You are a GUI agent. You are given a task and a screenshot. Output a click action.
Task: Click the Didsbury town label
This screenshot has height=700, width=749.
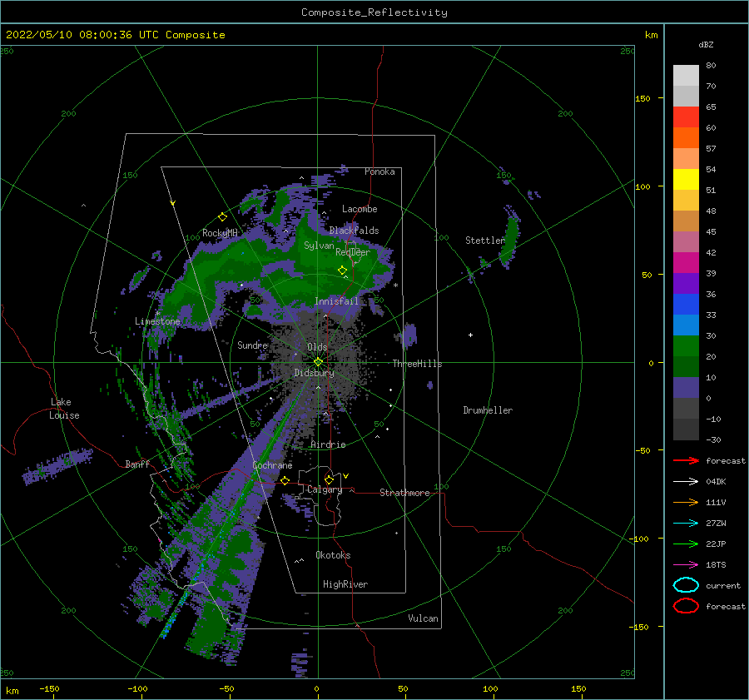[314, 373]
